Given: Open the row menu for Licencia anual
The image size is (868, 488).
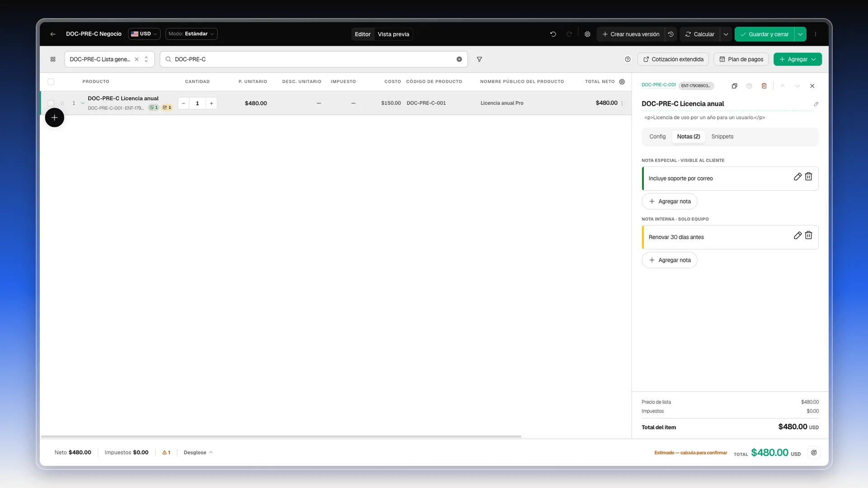Looking at the screenshot, I should coord(622,103).
